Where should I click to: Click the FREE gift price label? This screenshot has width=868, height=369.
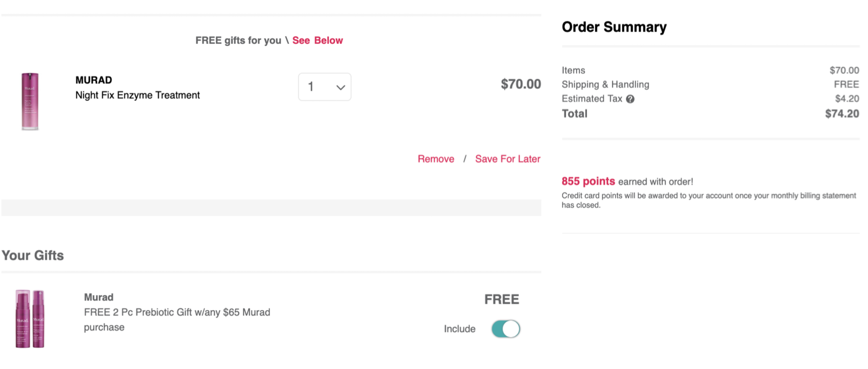(502, 299)
